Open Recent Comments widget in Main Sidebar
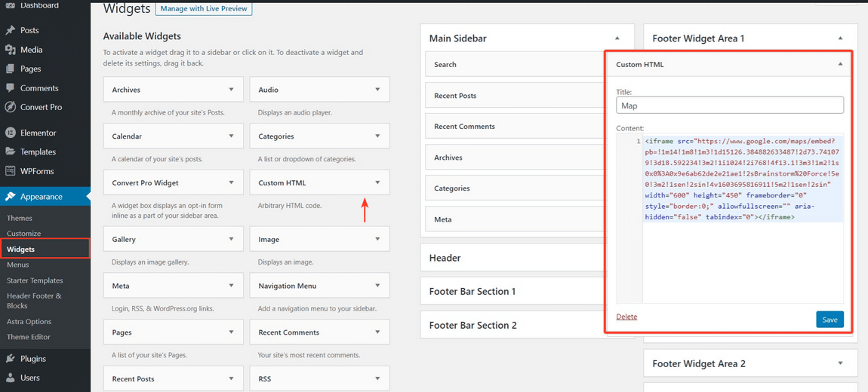 tap(514, 127)
